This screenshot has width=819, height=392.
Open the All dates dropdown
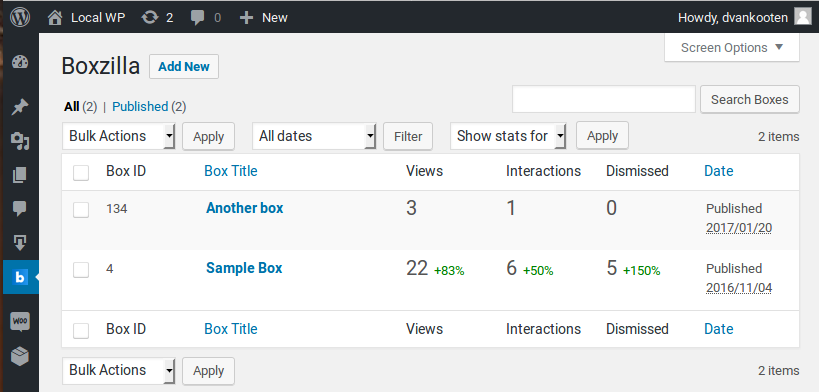point(314,136)
